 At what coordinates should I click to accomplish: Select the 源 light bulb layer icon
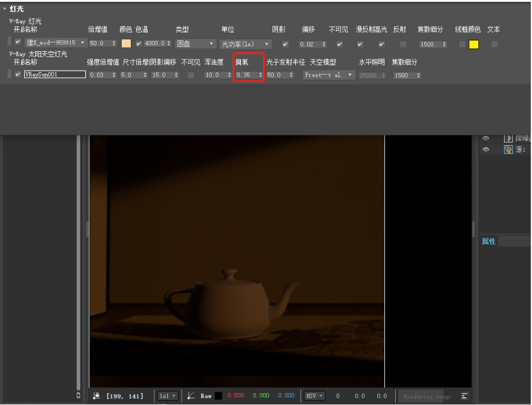[509, 149]
